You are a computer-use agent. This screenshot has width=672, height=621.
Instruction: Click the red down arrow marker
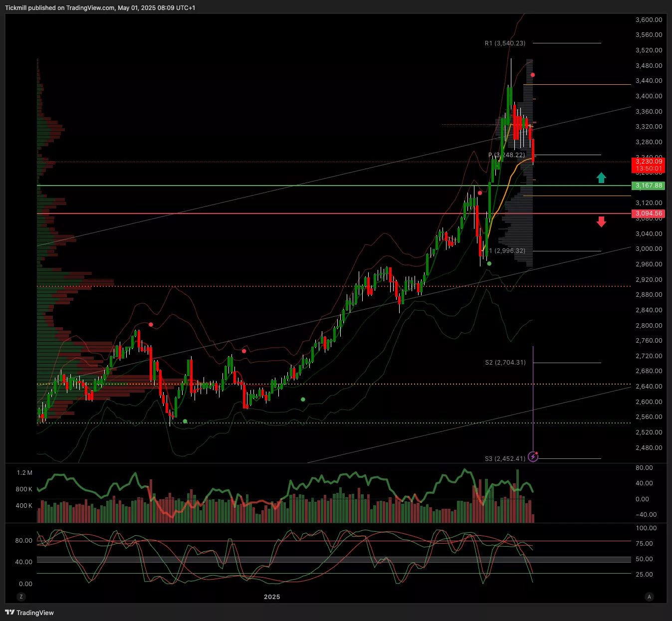(601, 221)
